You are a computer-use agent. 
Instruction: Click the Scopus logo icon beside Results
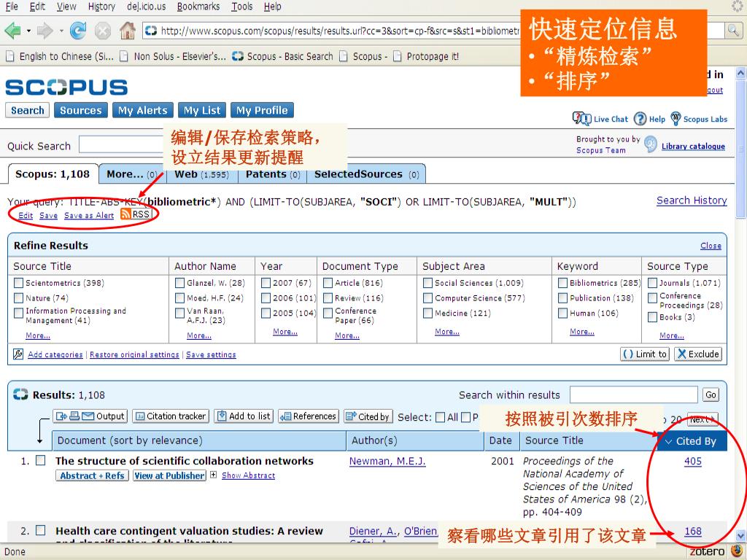(x=20, y=394)
